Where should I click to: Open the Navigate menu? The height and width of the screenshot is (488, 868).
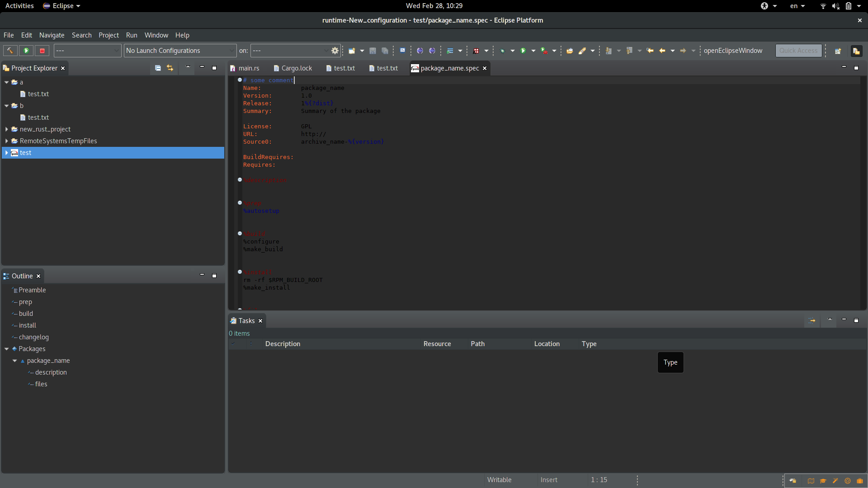coord(52,35)
